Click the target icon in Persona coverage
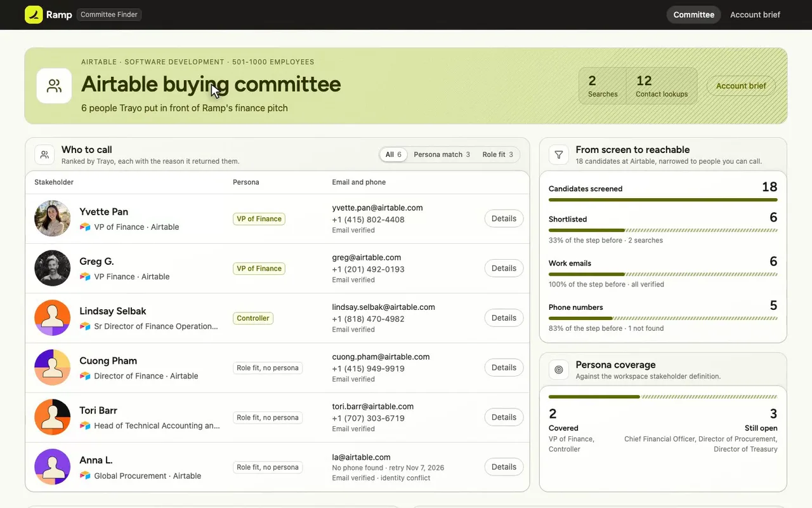This screenshot has height=508, width=812. [x=559, y=370]
